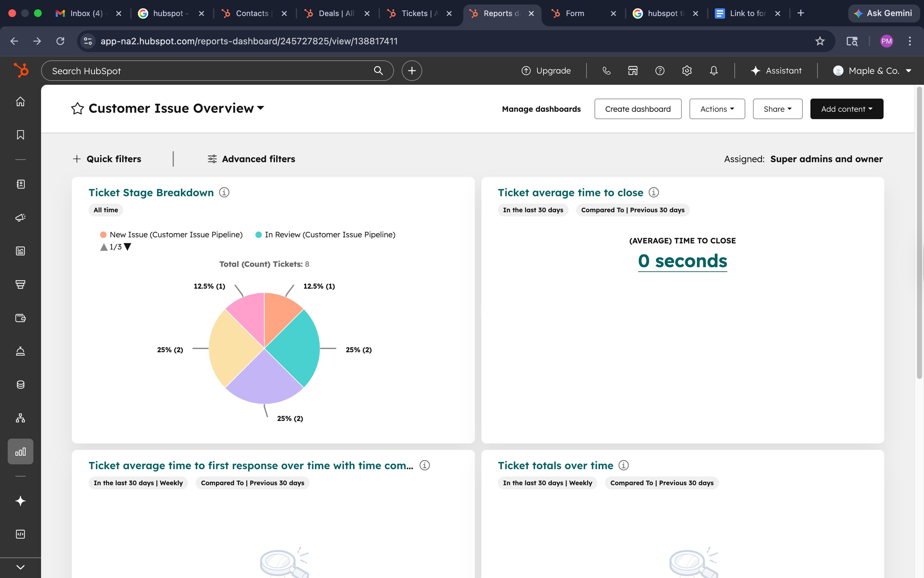
Task: Click Create dashboard button
Action: pos(637,109)
